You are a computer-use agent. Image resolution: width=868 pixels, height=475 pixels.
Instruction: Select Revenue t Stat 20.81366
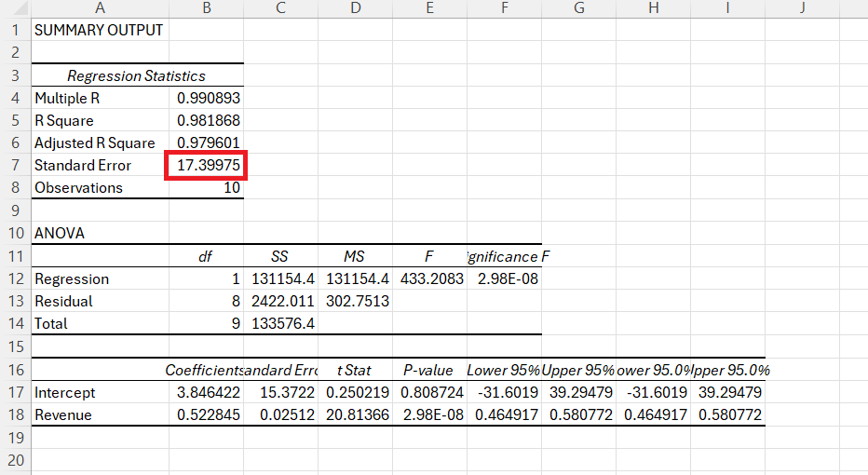(355, 414)
